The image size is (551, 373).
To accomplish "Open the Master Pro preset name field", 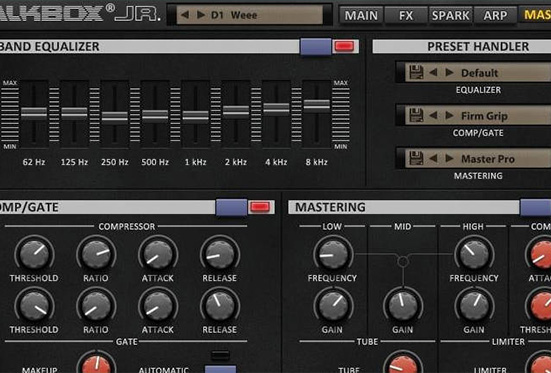I will tap(478, 159).
